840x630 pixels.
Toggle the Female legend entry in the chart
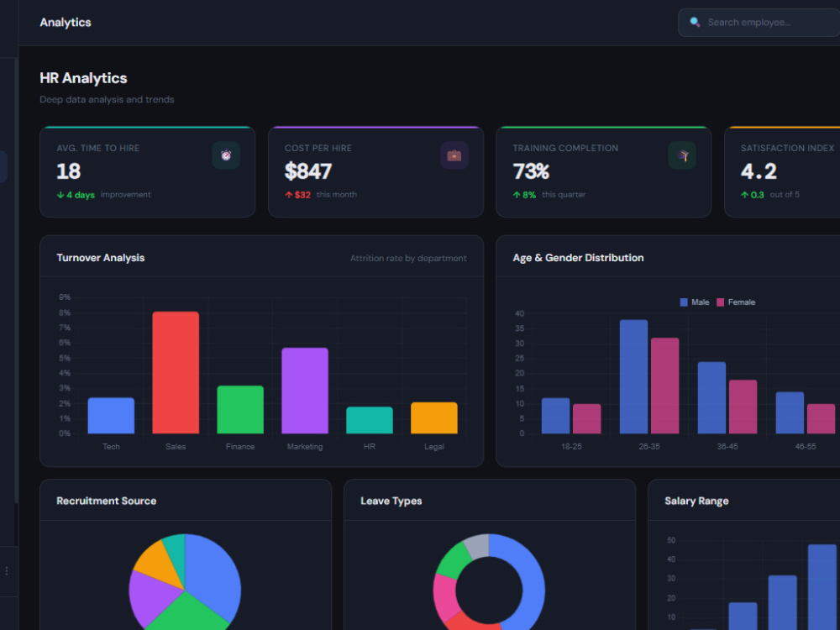(x=736, y=302)
